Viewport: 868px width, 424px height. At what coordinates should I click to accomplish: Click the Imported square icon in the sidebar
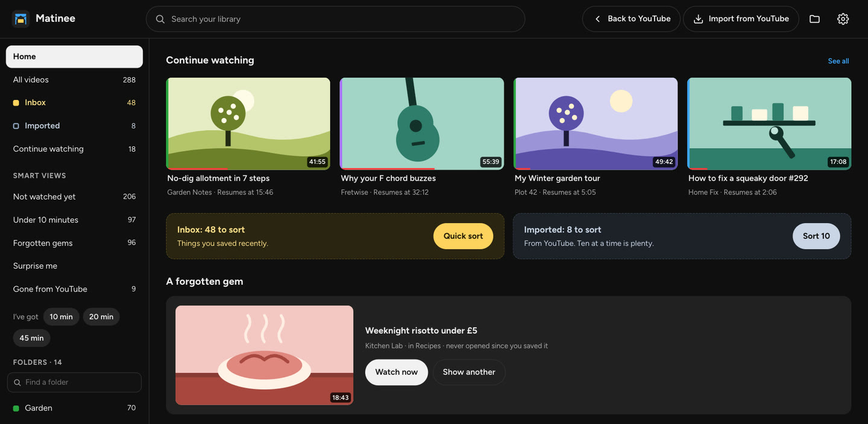point(16,126)
